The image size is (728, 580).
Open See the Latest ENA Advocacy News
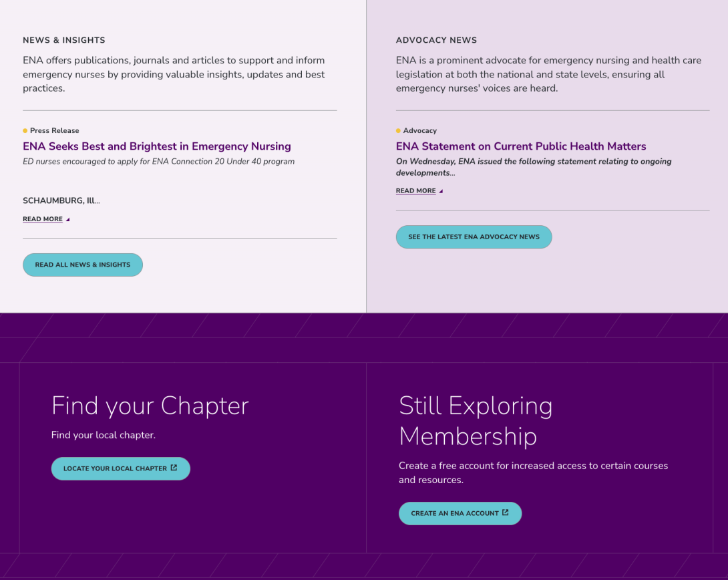pos(474,237)
